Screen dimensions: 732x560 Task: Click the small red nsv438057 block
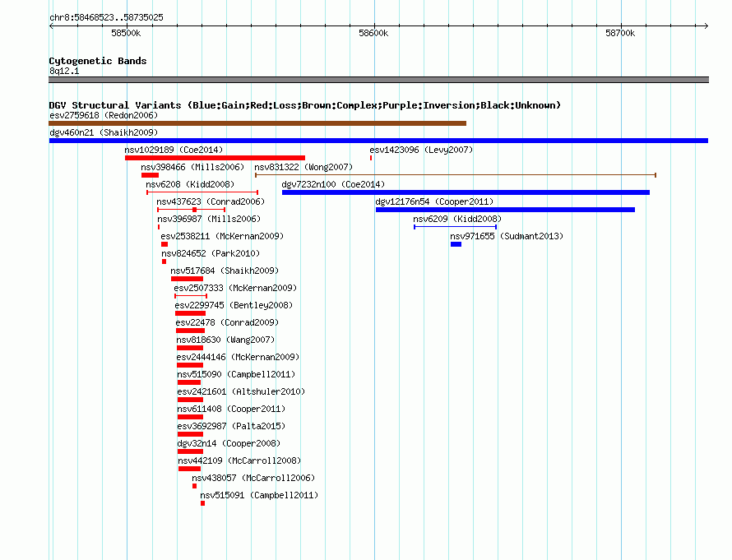(x=195, y=486)
